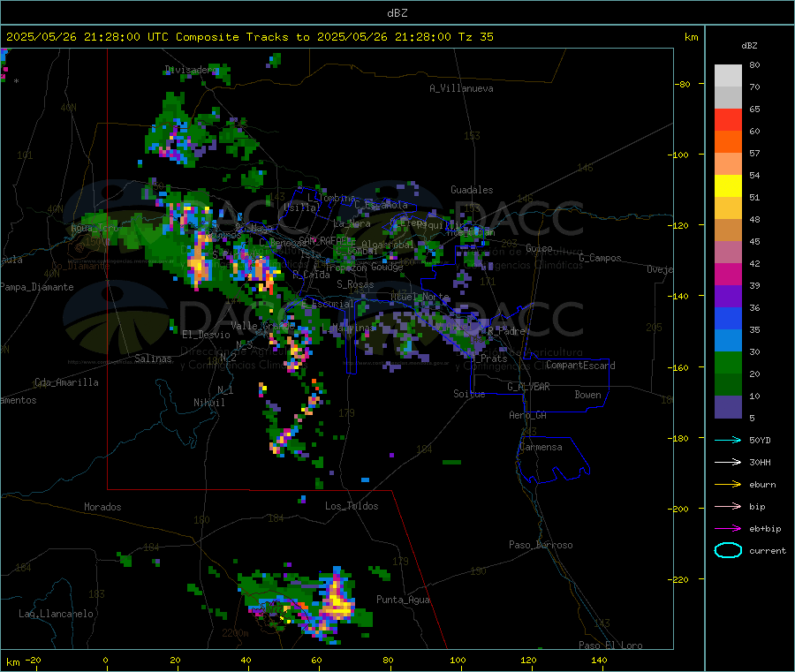This screenshot has width=795, height=672.
Task: Click the S_Rosas place label
Action: 355,284
